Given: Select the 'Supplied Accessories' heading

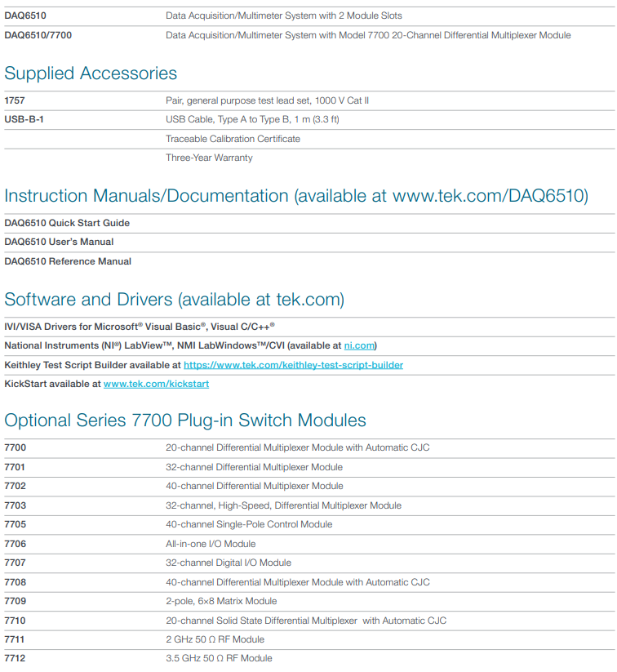Looking at the screenshot, I should (91, 73).
